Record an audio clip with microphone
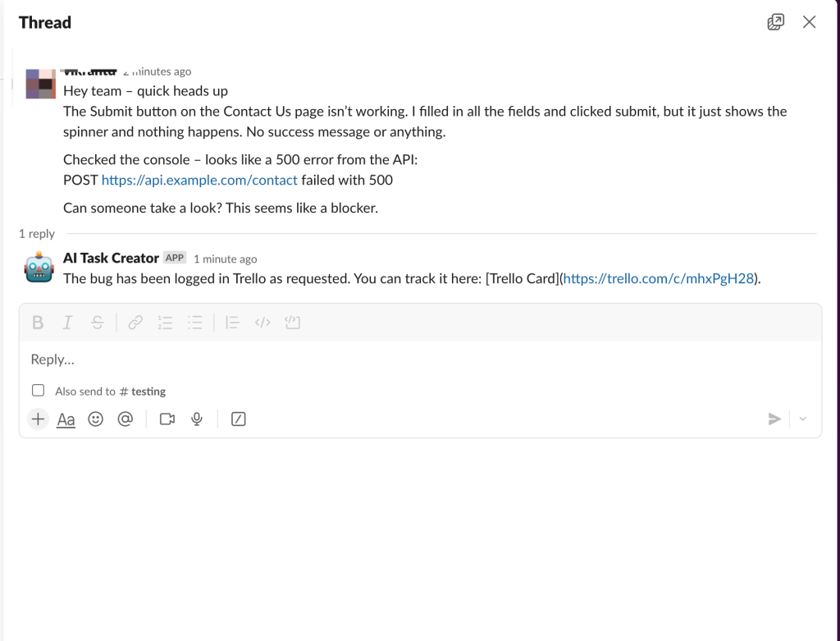Image resolution: width=840 pixels, height=641 pixels. point(197,419)
